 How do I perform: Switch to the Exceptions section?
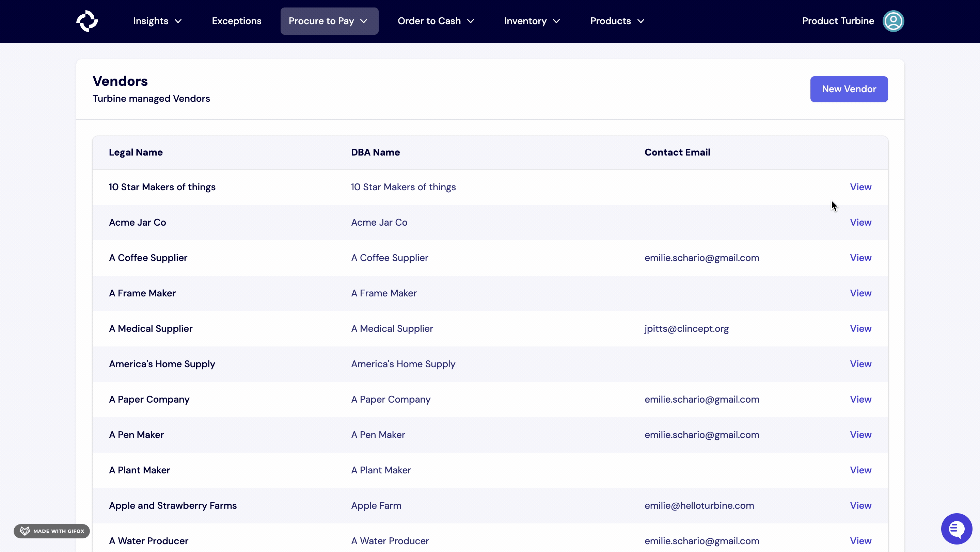tap(237, 21)
